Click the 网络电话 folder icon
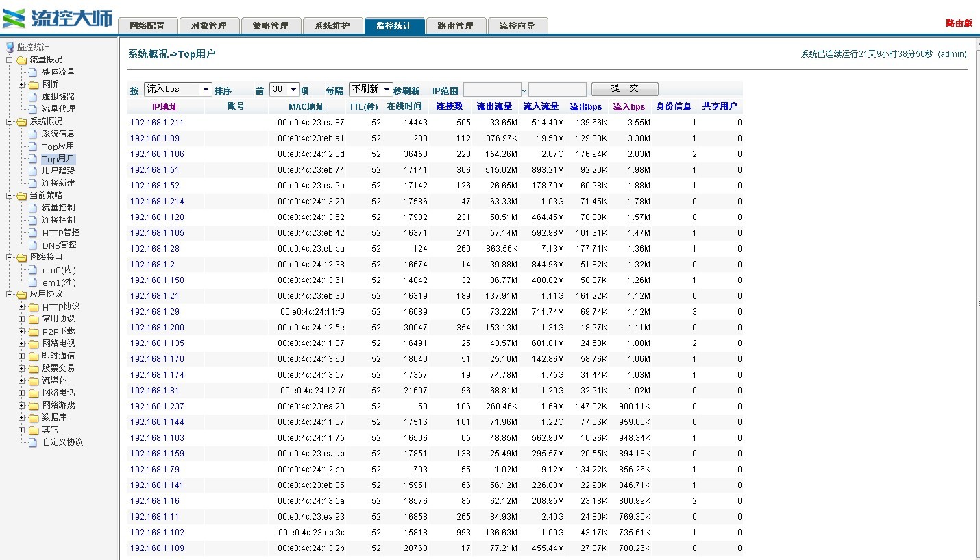The height and width of the screenshot is (560, 980). (34, 393)
